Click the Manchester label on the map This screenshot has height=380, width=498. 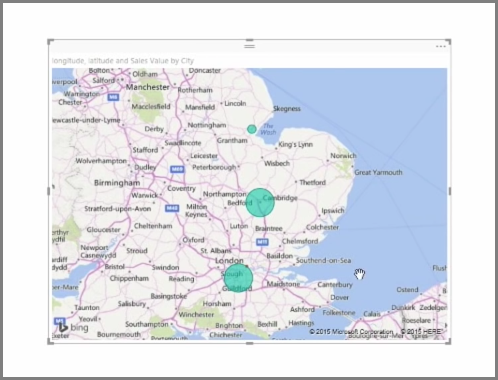click(x=148, y=87)
